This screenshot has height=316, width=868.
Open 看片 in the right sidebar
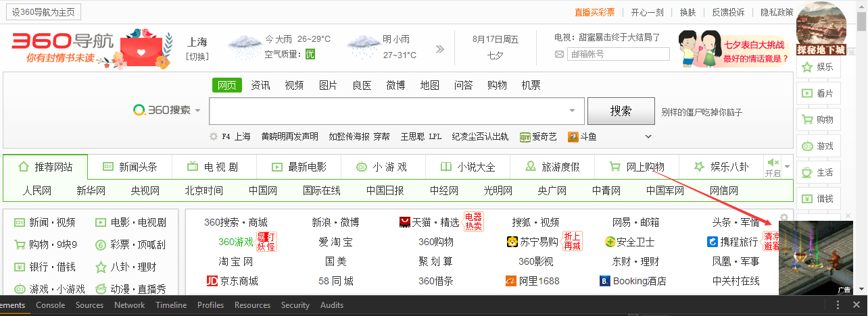click(818, 93)
